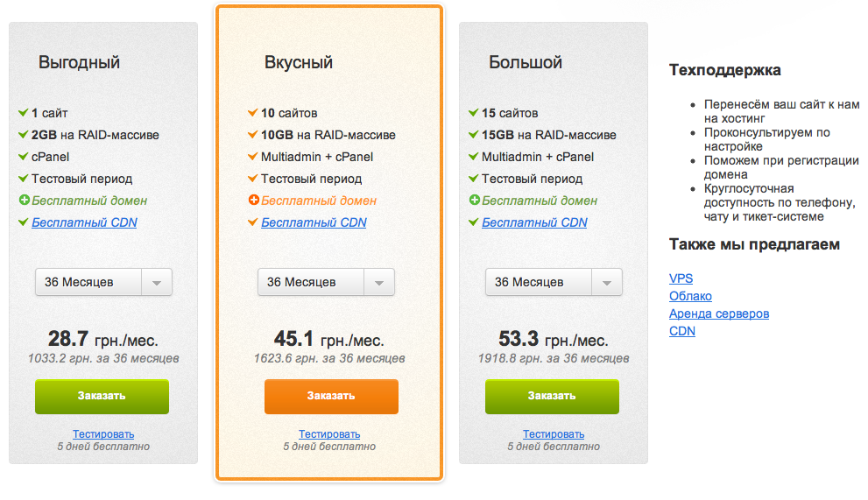Open the billing period selector in Большой plan
868x500 pixels.
(554, 282)
